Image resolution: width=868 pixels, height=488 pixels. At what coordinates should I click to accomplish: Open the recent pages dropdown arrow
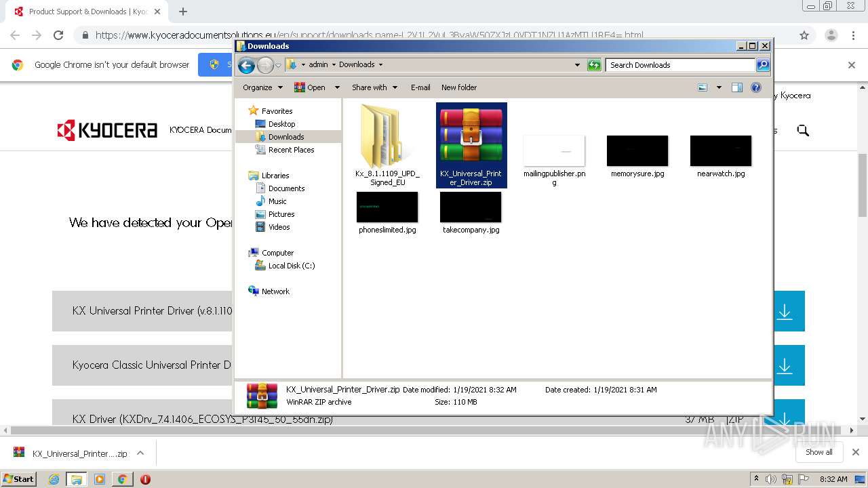[278, 66]
